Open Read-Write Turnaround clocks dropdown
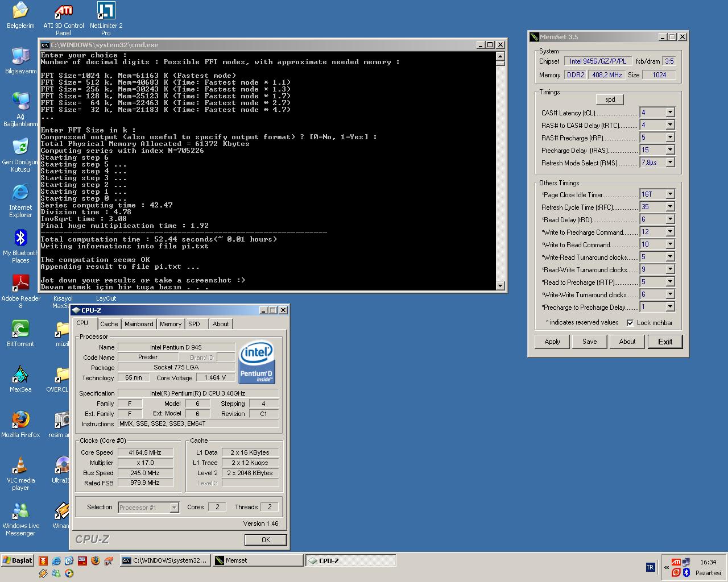The height and width of the screenshot is (582, 728). pos(669,269)
